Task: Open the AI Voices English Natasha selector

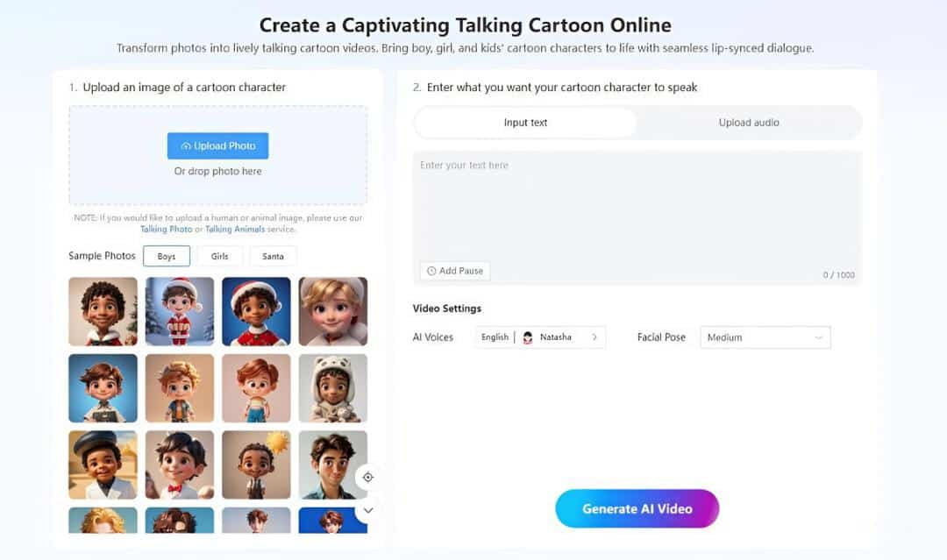Action: [540, 337]
